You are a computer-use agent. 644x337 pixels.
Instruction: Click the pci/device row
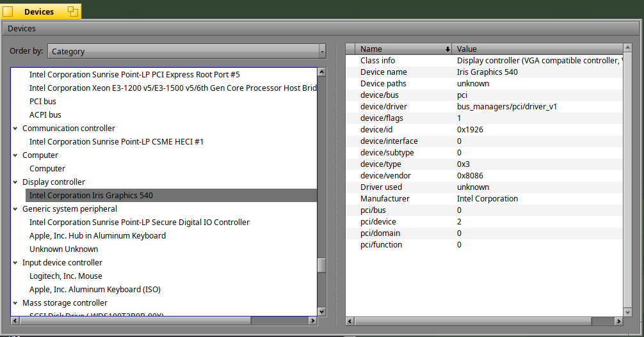point(484,221)
